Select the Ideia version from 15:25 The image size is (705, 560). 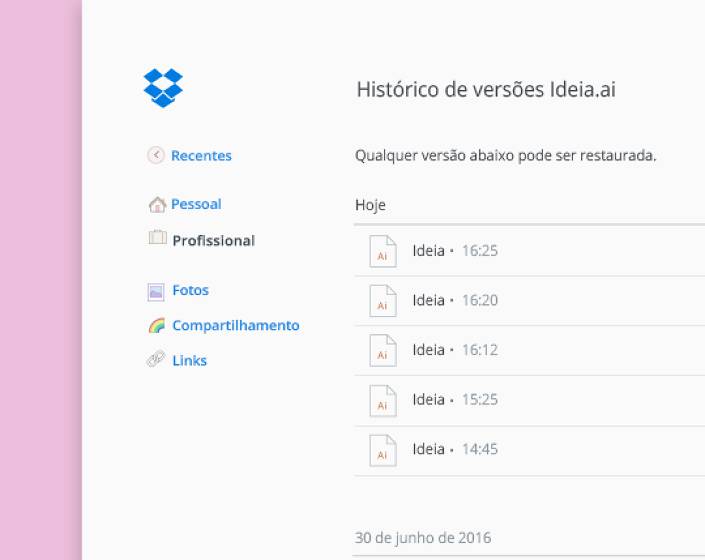pos(529,400)
